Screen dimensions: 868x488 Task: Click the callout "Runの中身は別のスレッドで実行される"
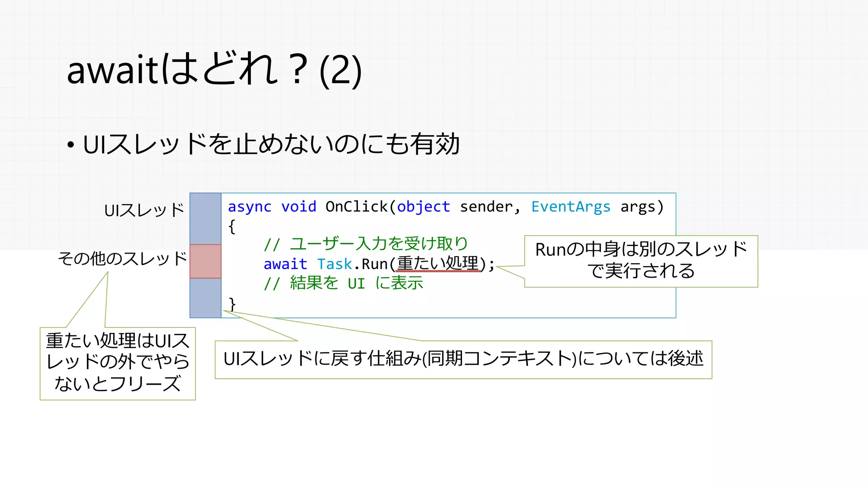click(641, 261)
